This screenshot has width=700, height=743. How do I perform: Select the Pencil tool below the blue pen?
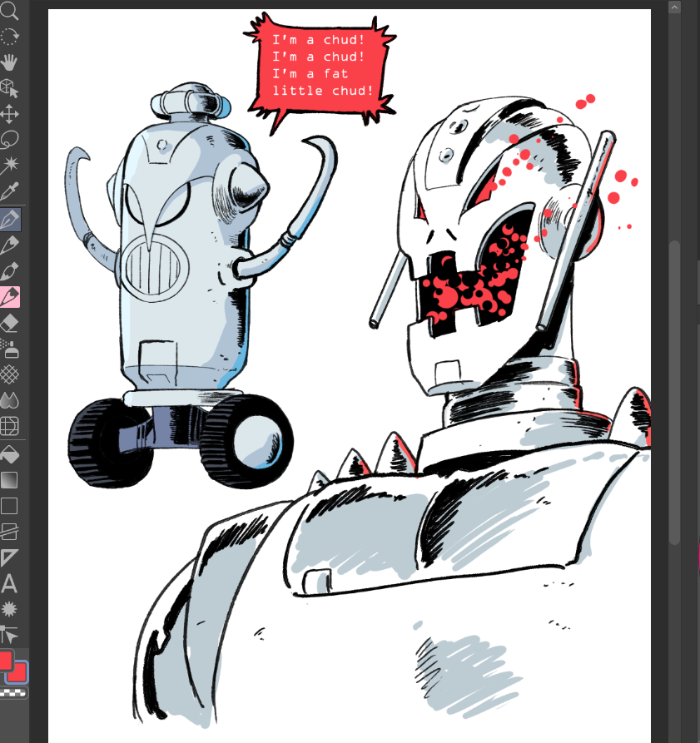click(9, 245)
